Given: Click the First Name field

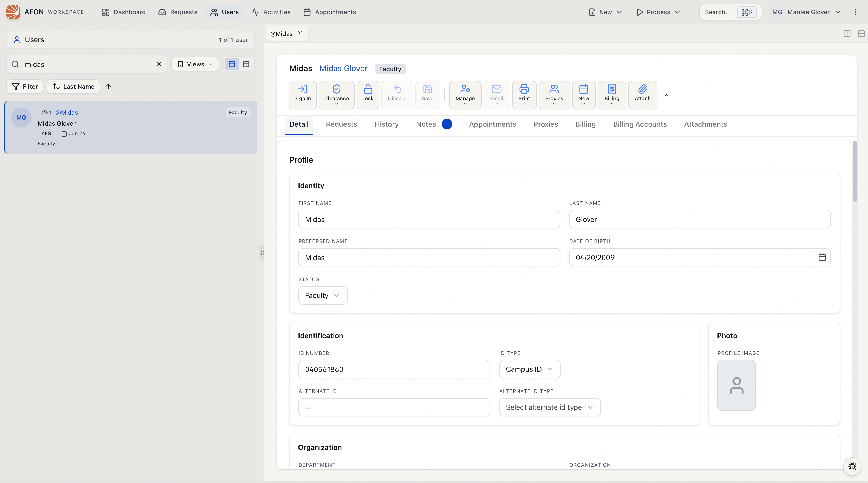Looking at the screenshot, I should pos(429,219).
